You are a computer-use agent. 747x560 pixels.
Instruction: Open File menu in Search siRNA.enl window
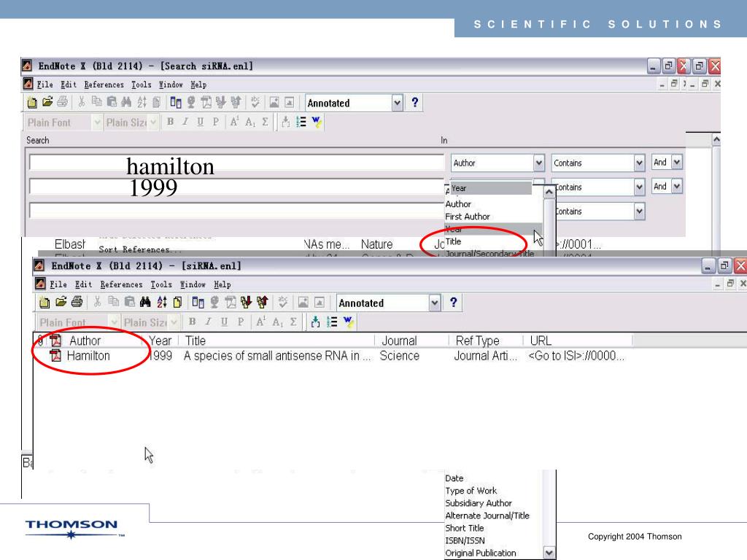[x=44, y=85]
